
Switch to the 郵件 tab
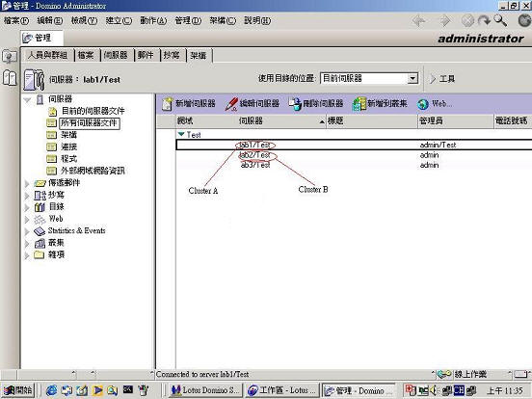146,55
